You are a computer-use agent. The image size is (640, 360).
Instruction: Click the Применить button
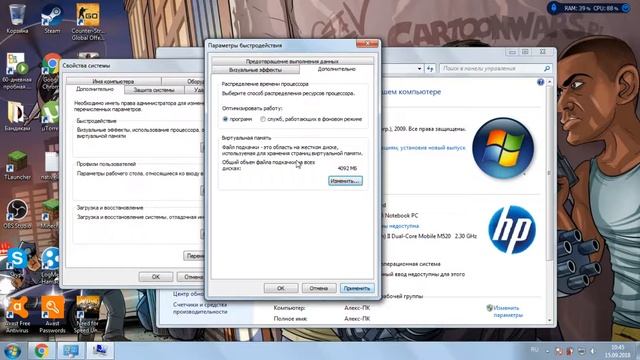point(357,288)
